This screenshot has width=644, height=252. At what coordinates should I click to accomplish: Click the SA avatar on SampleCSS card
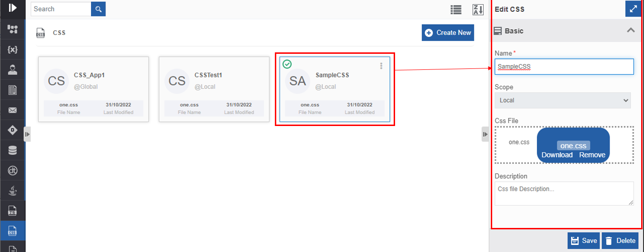[297, 81]
